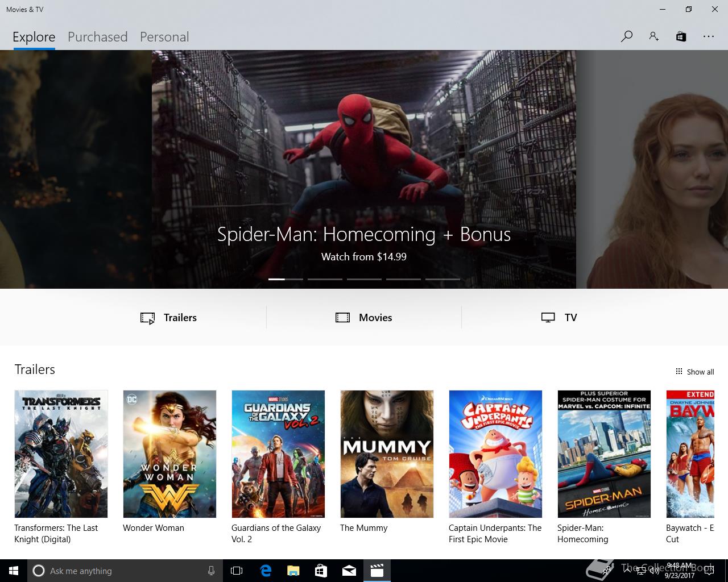Viewport: 728px width, 582px height.
Task: Open the Windows Start button
Action: [x=14, y=571]
